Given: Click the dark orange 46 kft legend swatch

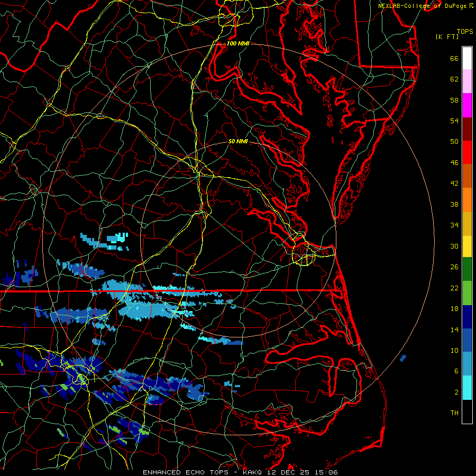Looking at the screenshot, I should (467, 176).
